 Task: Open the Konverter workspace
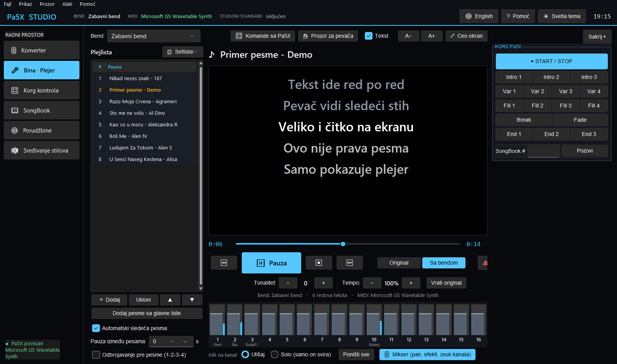point(42,50)
